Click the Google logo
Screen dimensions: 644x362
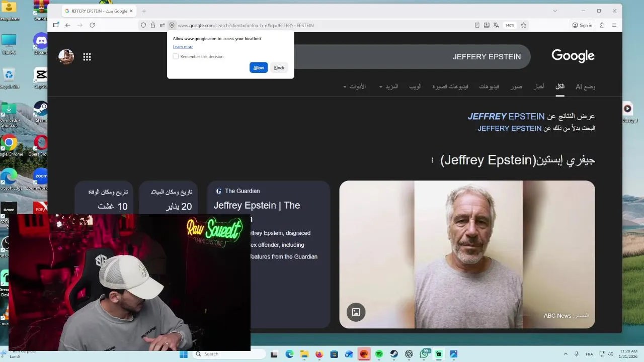[573, 56]
